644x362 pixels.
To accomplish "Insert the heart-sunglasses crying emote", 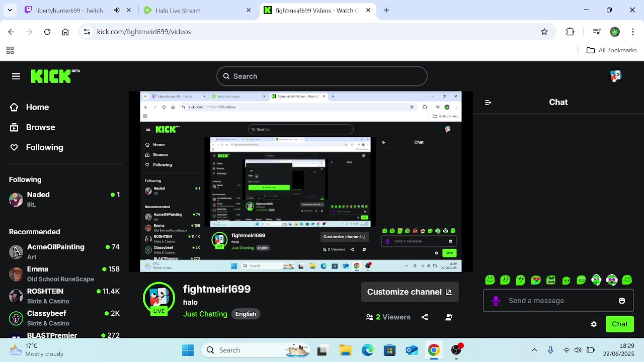I will (536, 280).
